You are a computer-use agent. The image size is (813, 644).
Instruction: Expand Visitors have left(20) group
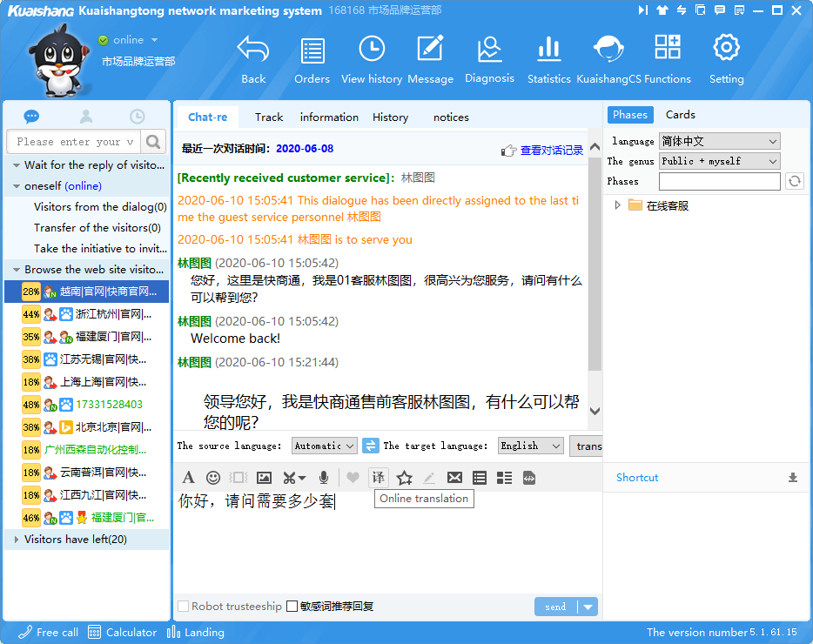16,540
